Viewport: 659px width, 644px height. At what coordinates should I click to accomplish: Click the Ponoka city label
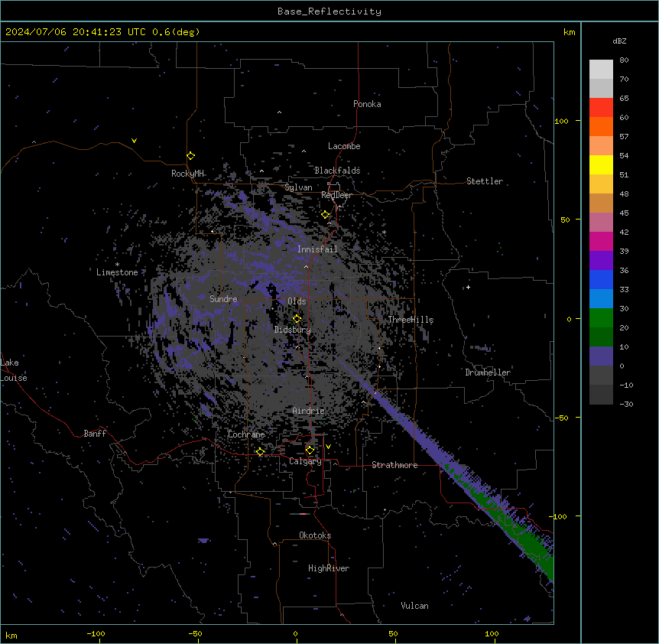pyautogui.click(x=367, y=104)
